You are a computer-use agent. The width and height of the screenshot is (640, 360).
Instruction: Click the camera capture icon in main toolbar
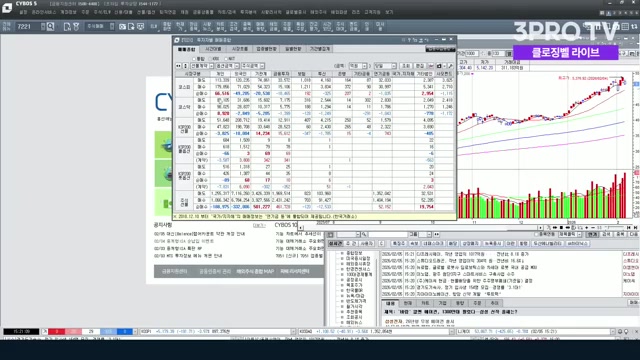tap(122, 27)
